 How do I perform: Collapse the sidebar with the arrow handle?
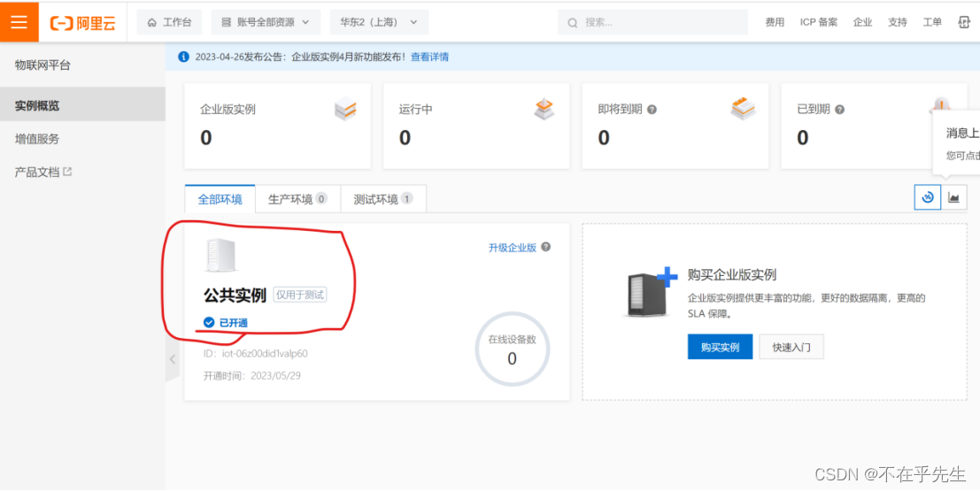pos(173,359)
